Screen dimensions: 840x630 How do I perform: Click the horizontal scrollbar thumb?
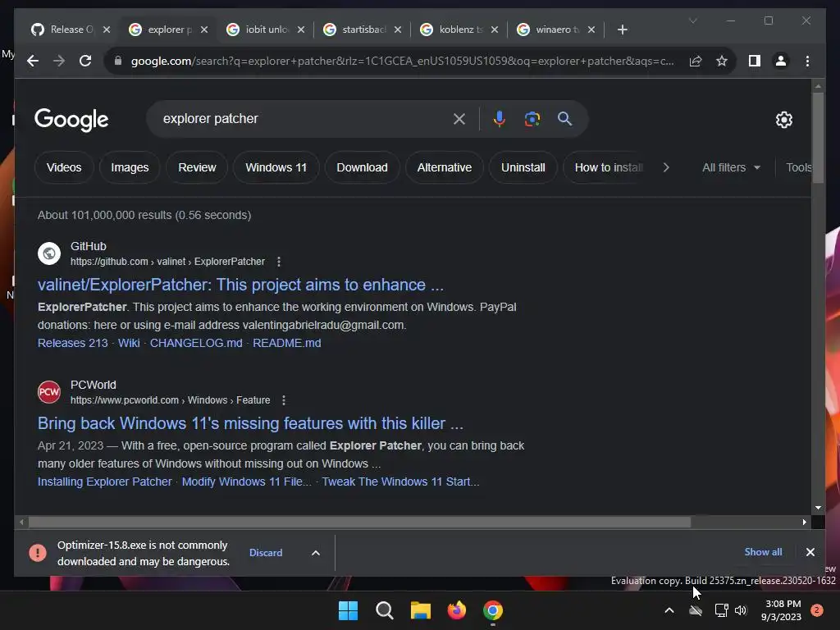359,522
